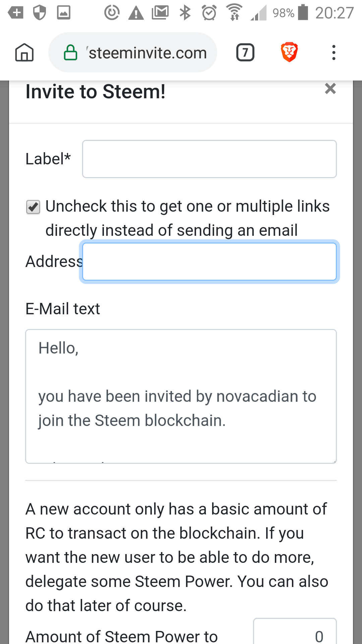Image resolution: width=362 pixels, height=644 pixels.
Task: Edit the E-Mail text area
Action: (x=181, y=396)
